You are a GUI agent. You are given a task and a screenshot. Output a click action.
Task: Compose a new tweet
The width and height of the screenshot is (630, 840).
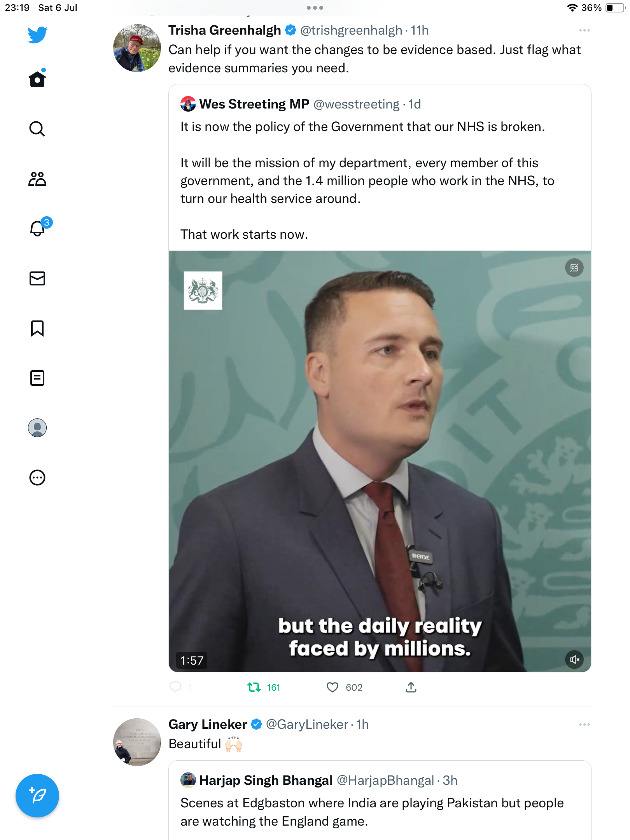click(37, 796)
